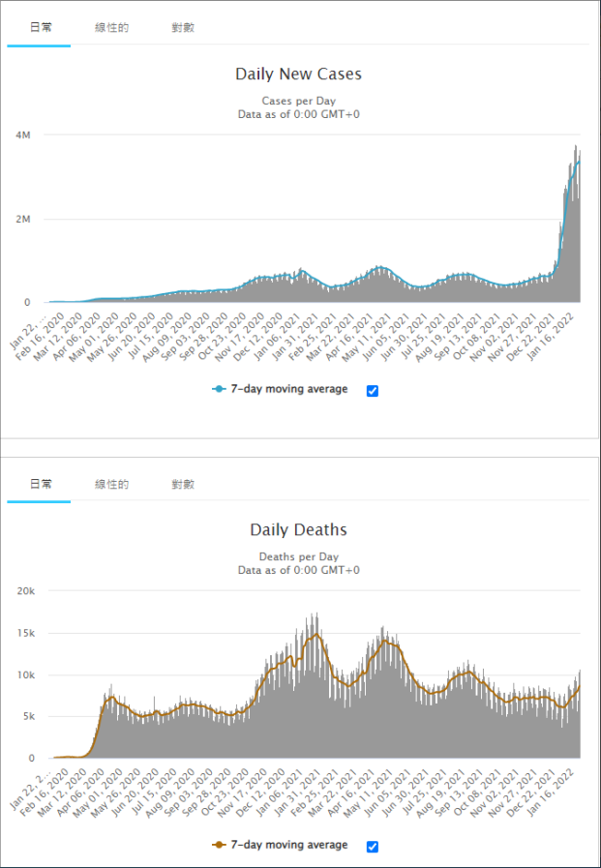Click cases chart "7-day moving average" legend text
This screenshot has width=601, height=868.
click(x=288, y=390)
